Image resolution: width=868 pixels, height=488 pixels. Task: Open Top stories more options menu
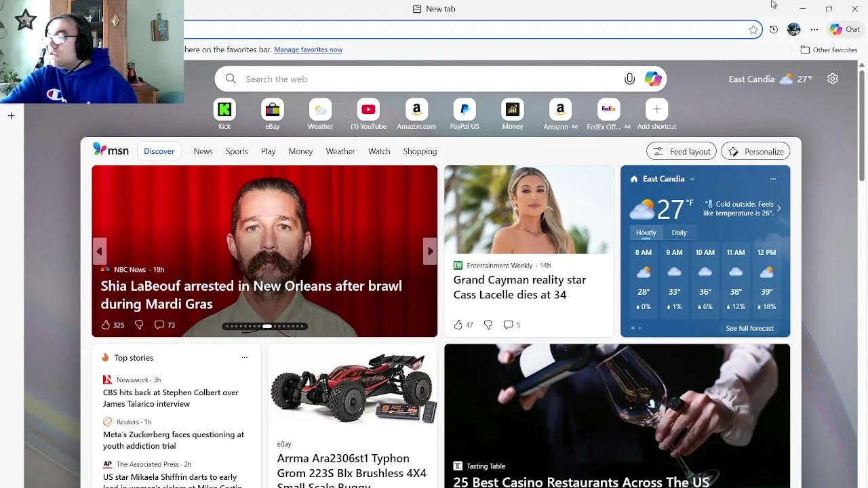(x=245, y=358)
